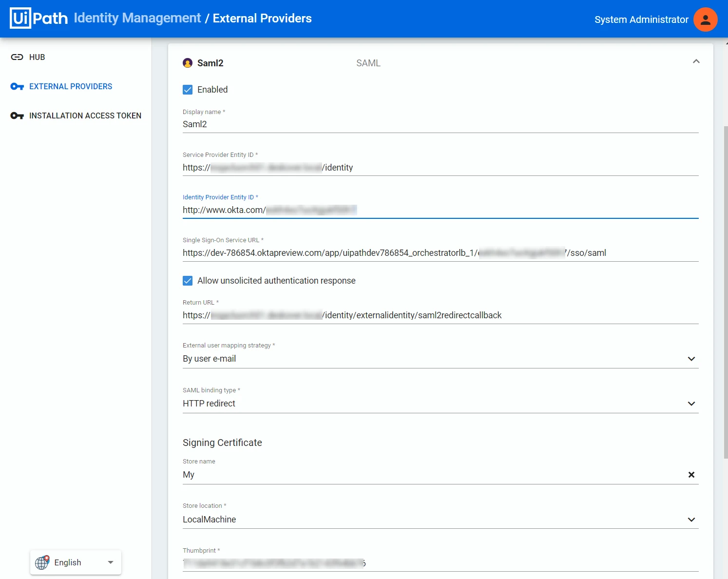Click the page vertical scrollbar
This screenshot has width=728, height=579.
pos(726,292)
